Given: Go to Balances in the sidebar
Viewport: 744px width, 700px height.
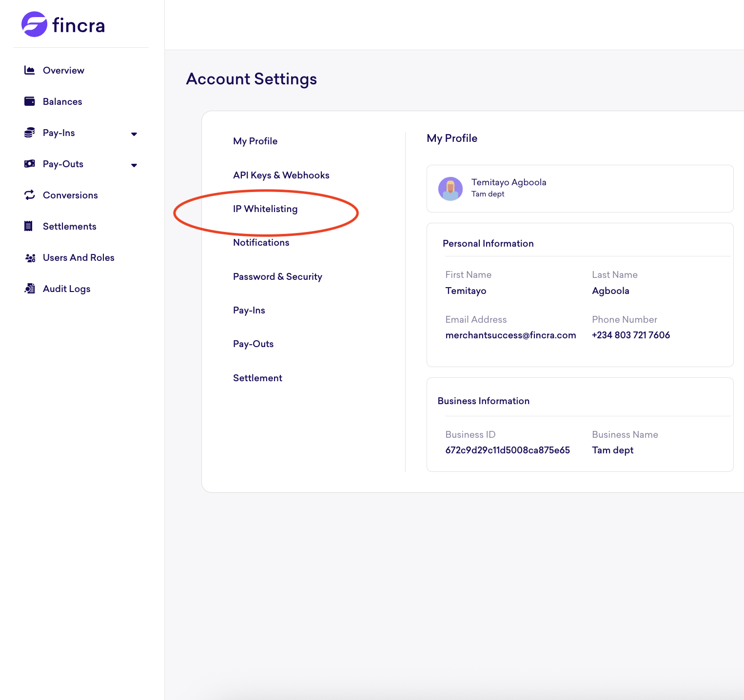Looking at the screenshot, I should [x=62, y=101].
